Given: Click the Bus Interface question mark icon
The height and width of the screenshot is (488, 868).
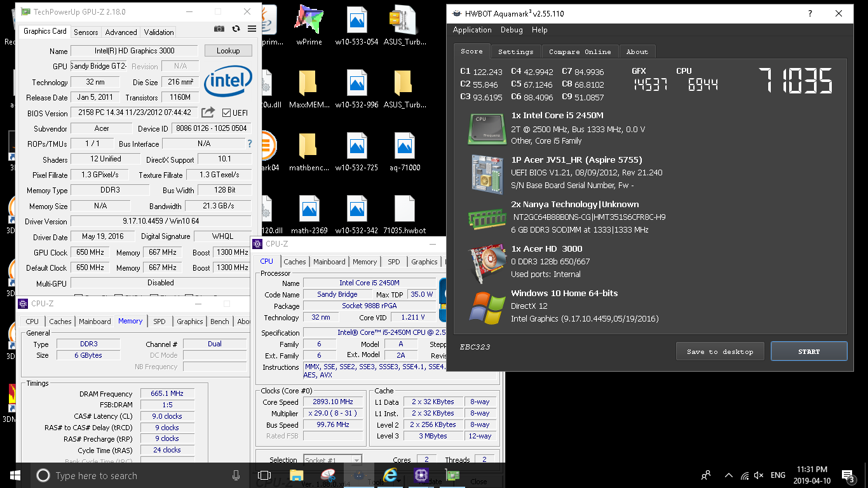Looking at the screenshot, I should [249, 144].
